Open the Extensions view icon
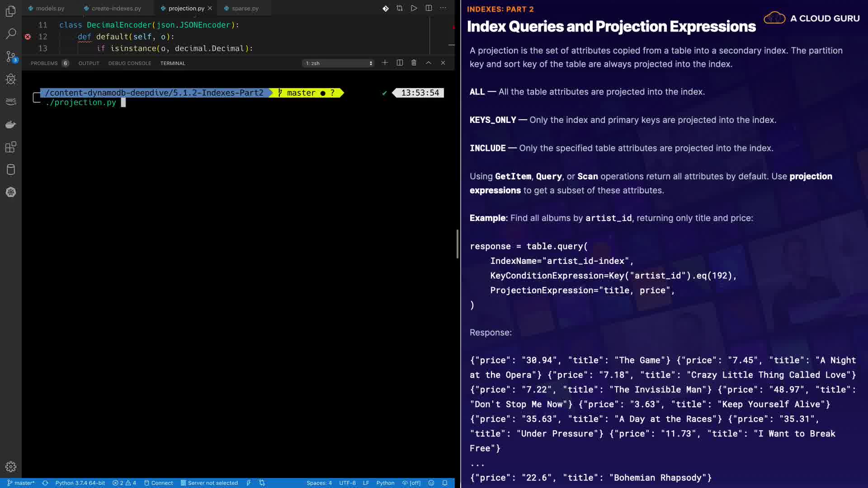868x488 pixels. 11,147
